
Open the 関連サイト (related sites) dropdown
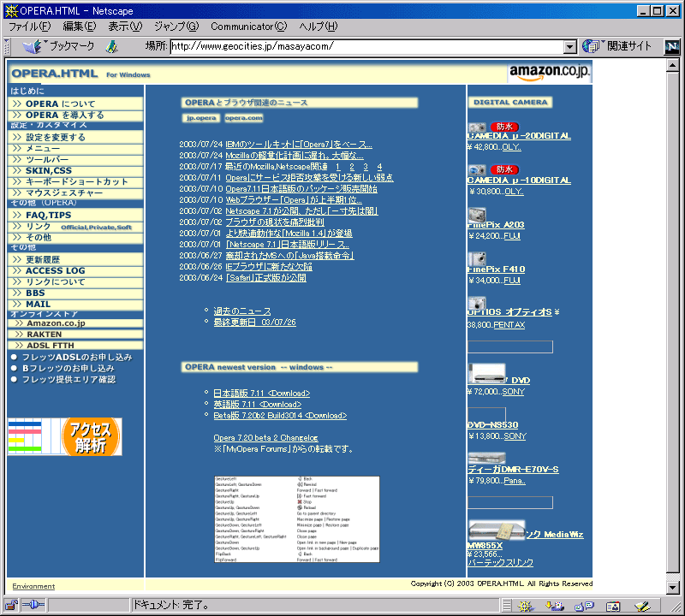pos(616,46)
